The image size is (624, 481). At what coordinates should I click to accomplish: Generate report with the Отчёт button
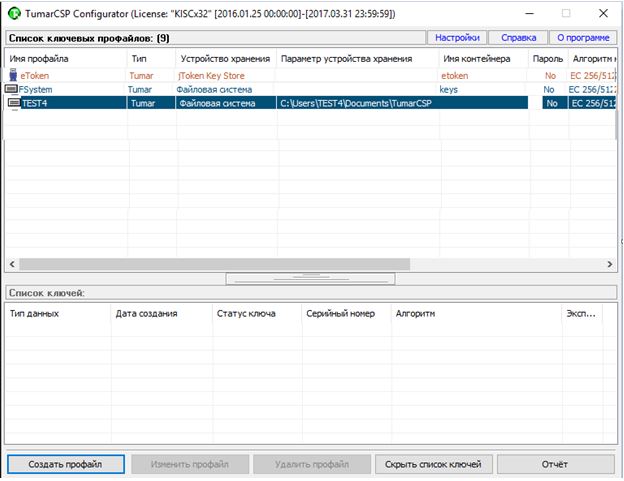coord(555,464)
